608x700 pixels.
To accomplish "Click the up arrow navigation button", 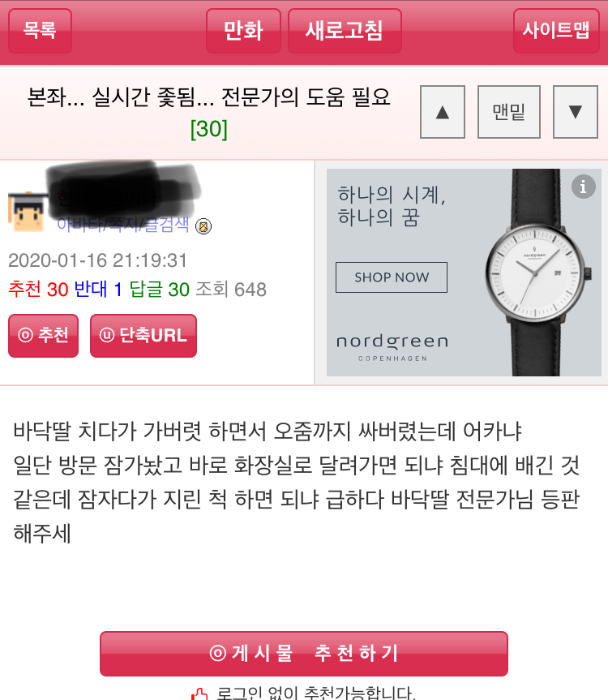I will coord(443,112).
